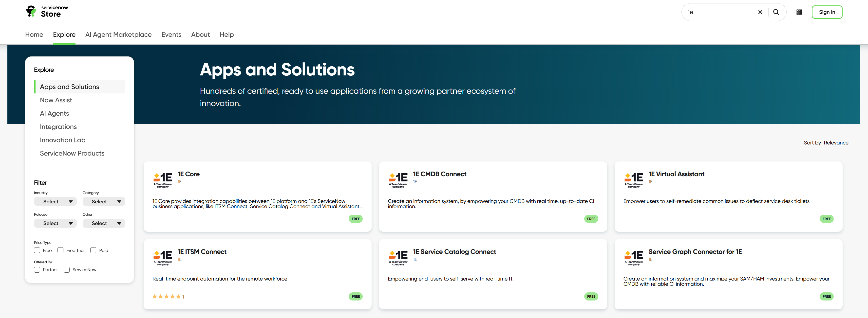Go to AI Agent Marketplace tab
Screen dimensions: 868x318
(118, 34)
